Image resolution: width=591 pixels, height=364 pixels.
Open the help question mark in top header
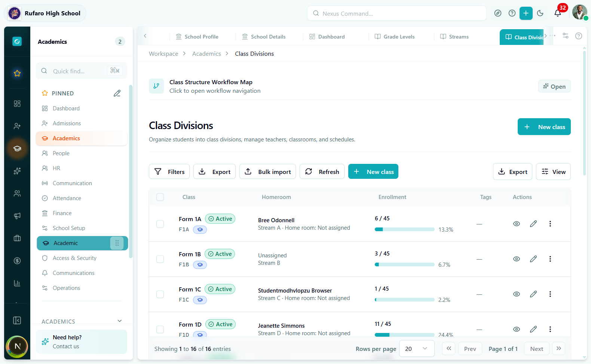coord(512,13)
